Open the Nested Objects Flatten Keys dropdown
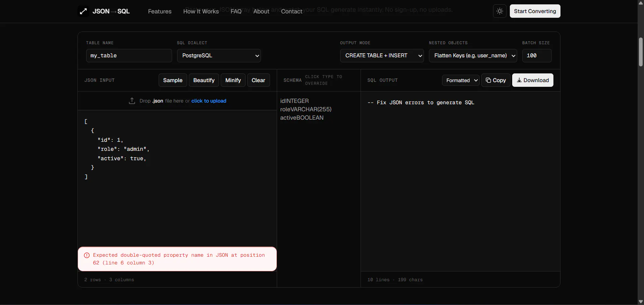Screen dimensions: 644x305 473,56
